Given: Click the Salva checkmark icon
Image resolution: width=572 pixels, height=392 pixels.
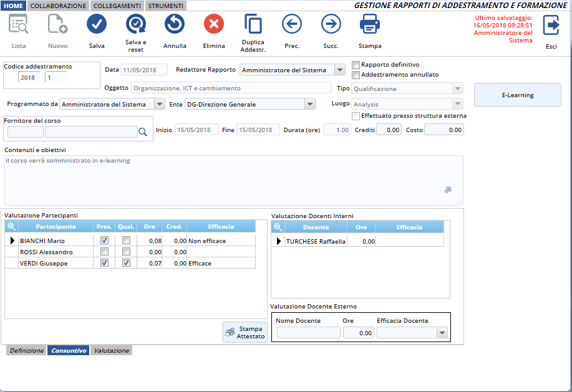Looking at the screenshot, I should click(x=97, y=25).
